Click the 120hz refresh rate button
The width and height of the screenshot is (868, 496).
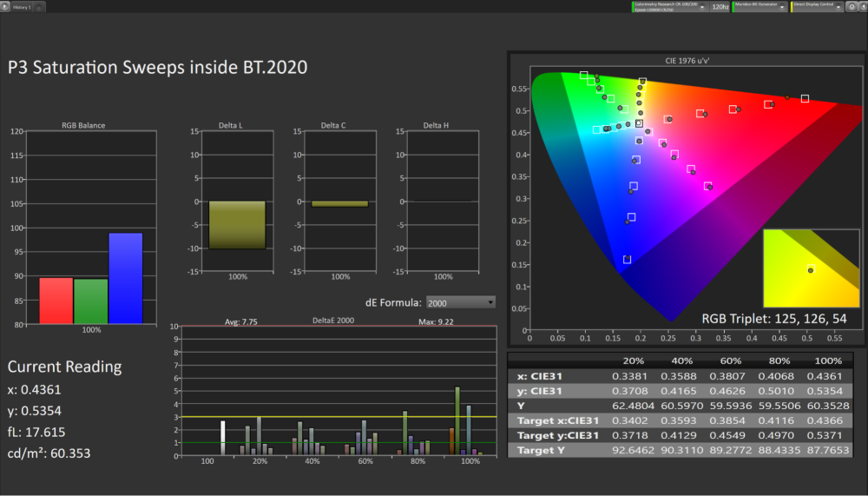[x=720, y=6]
